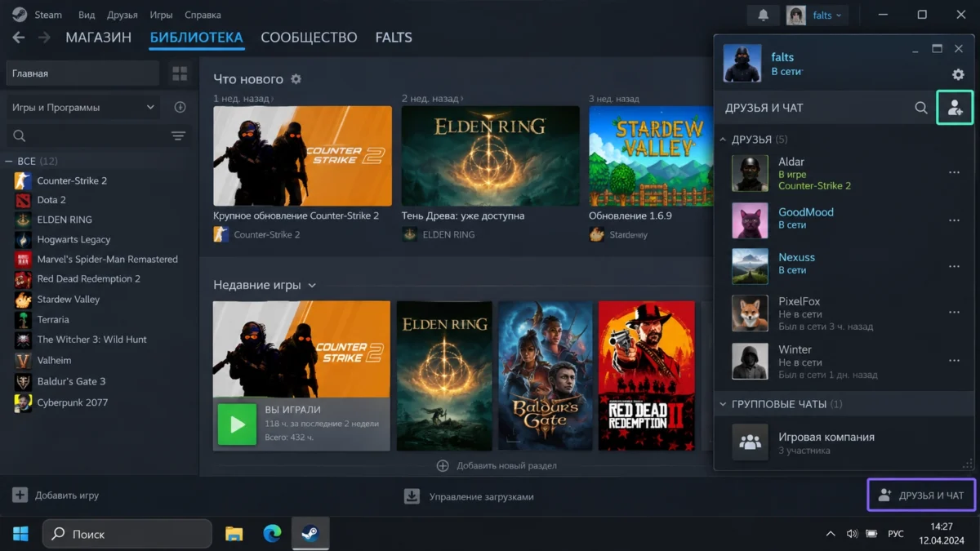
Task: Click the Steam icon in the taskbar
Action: click(x=310, y=534)
